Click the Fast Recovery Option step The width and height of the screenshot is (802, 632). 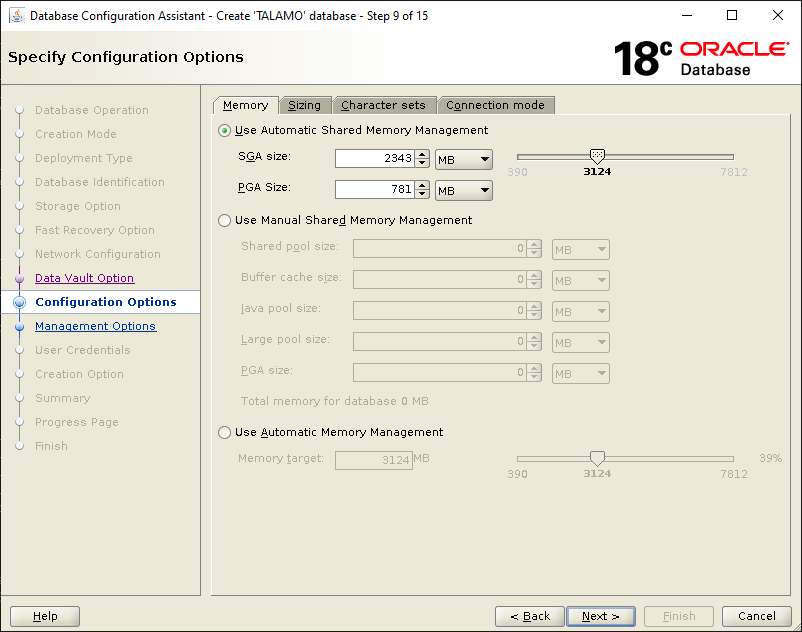click(x=95, y=231)
